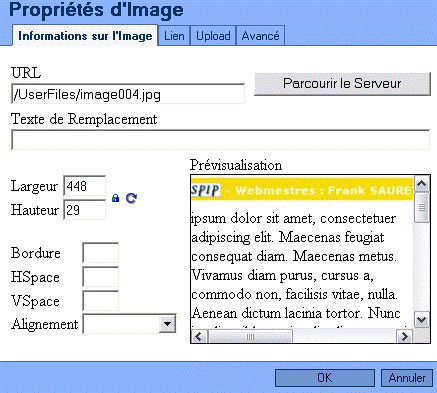Screen dimensions: 437x393
Task: Click the Parcourir le Serveur button
Action: pos(342,84)
